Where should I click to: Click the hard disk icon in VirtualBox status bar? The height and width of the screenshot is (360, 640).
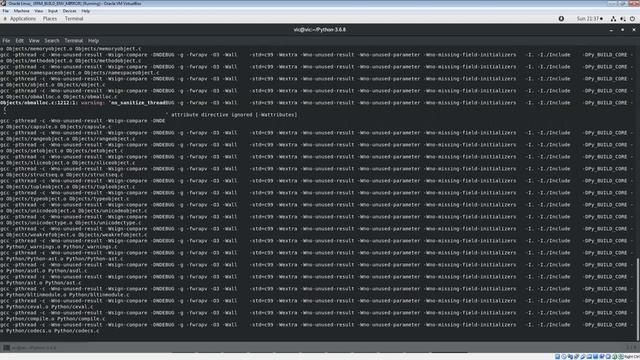click(x=558, y=357)
